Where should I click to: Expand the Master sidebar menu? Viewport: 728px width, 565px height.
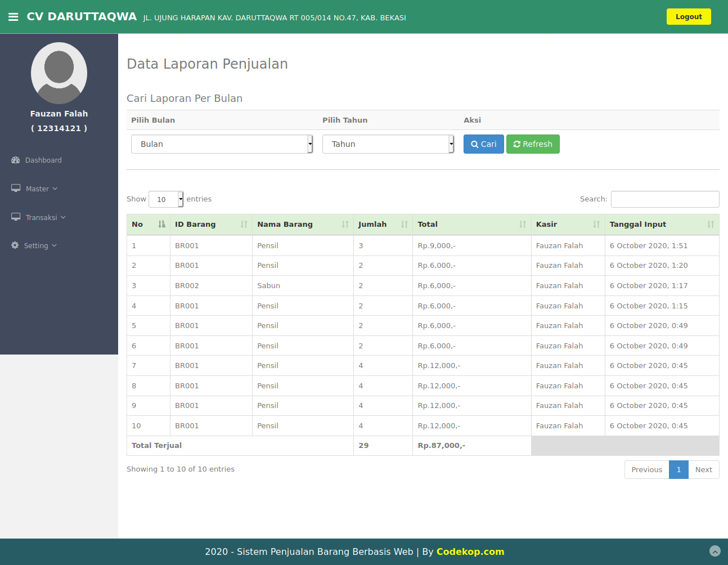pos(35,189)
